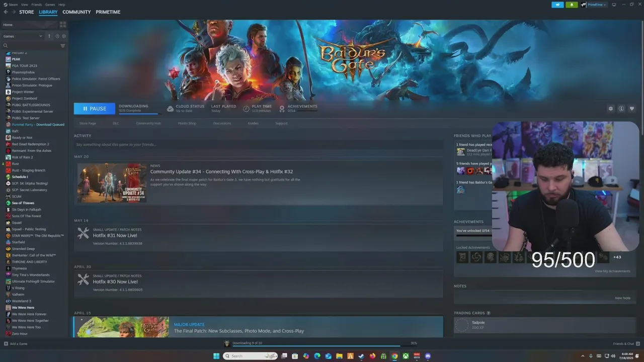Open the trading cards help icon
Screen dimensions: 644x362
(x=488, y=313)
